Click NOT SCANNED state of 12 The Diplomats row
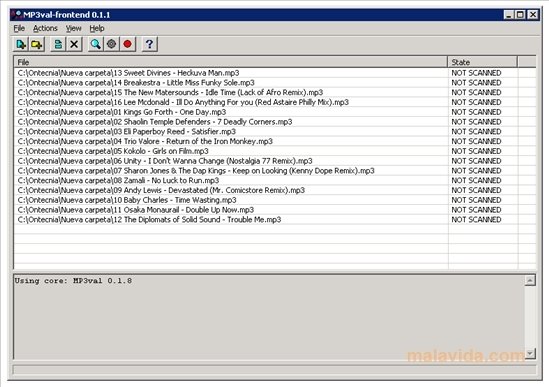Viewport: 549px width, 387px height. click(x=476, y=220)
